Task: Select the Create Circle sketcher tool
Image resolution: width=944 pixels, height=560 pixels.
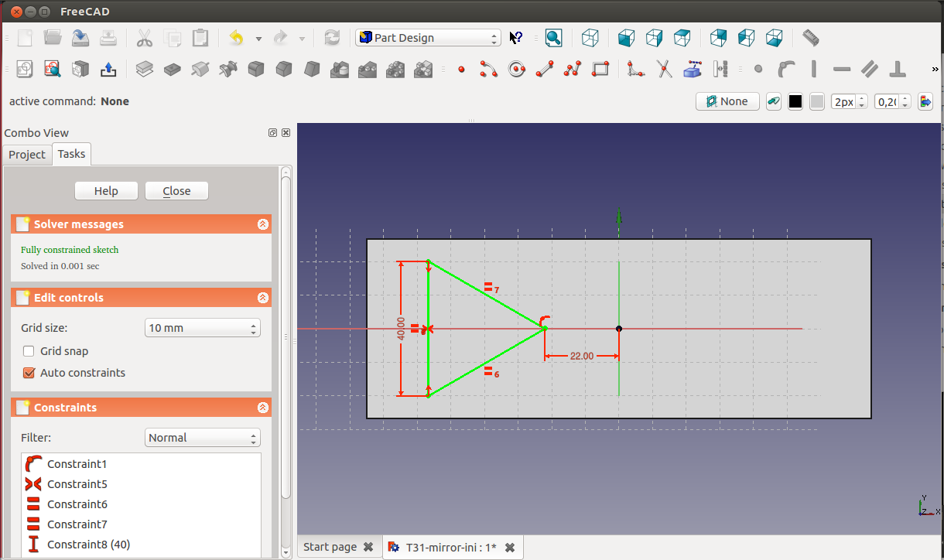Action: coord(517,70)
